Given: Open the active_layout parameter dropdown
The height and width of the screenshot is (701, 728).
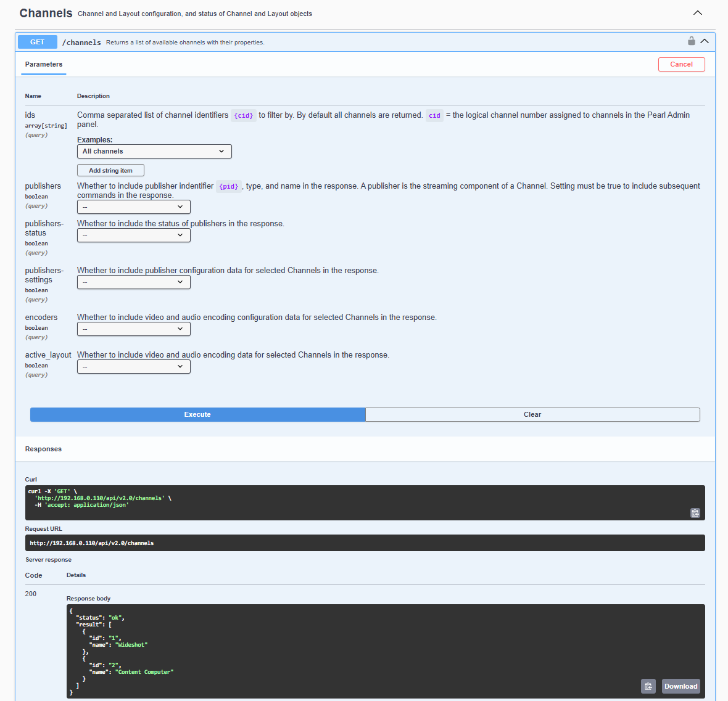Looking at the screenshot, I should [133, 366].
